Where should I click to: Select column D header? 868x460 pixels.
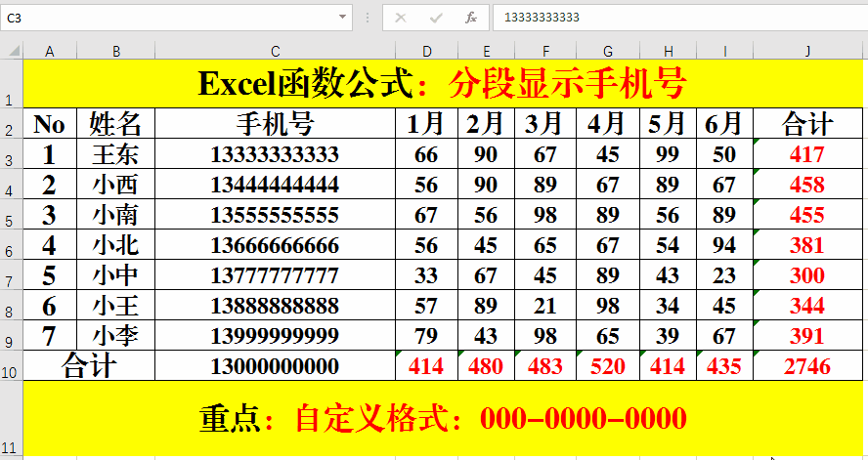(x=427, y=52)
